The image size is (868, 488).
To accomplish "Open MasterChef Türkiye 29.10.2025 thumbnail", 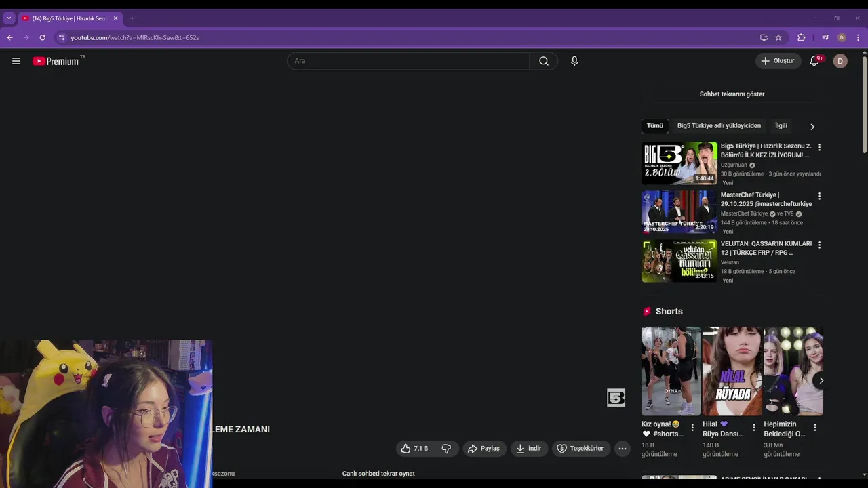I will point(679,212).
